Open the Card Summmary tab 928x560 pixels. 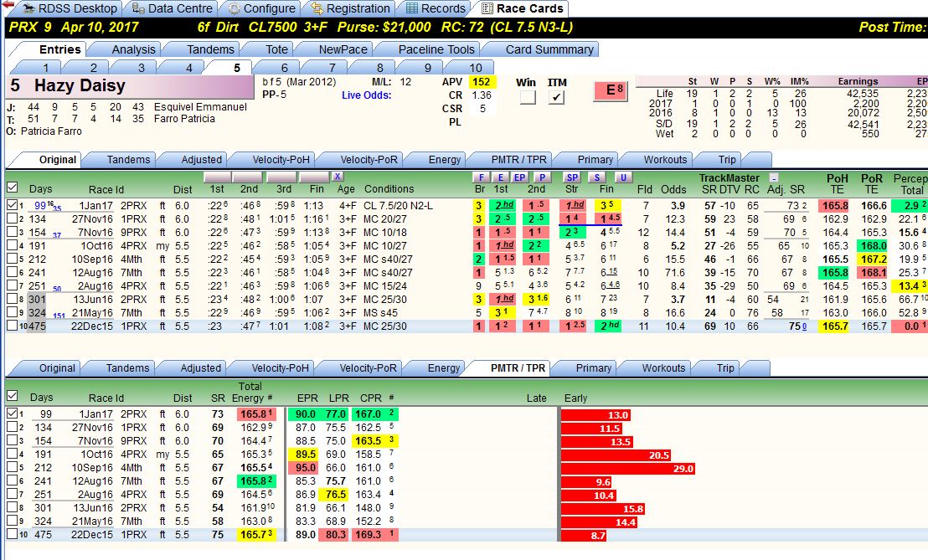click(x=549, y=49)
